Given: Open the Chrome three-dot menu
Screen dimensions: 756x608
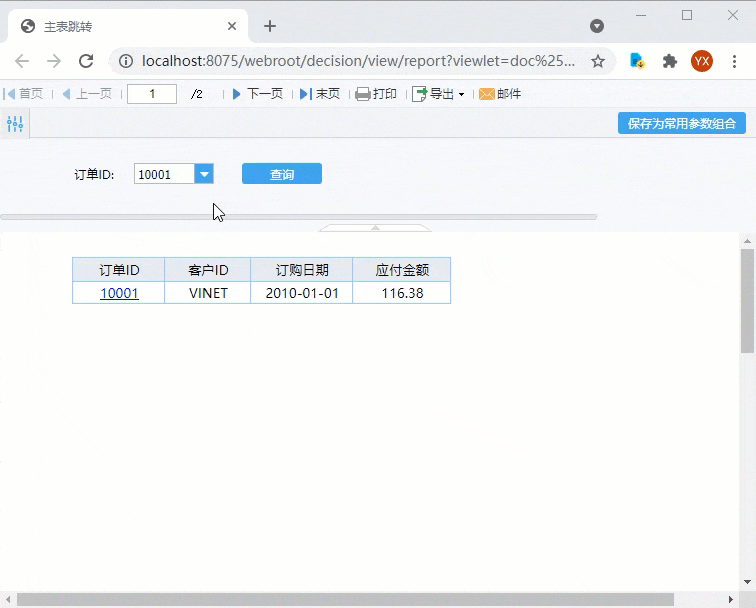Looking at the screenshot, I should click(734, 61).
